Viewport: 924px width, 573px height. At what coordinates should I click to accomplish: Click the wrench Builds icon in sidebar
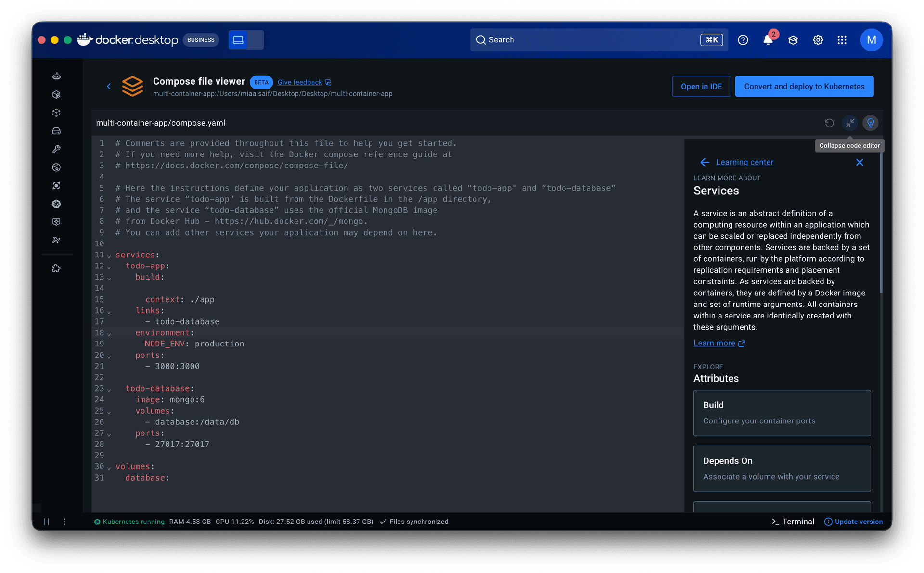56,149
